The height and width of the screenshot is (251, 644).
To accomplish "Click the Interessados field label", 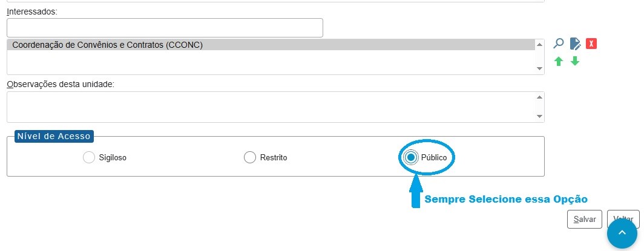I will (x=32, y=11).
